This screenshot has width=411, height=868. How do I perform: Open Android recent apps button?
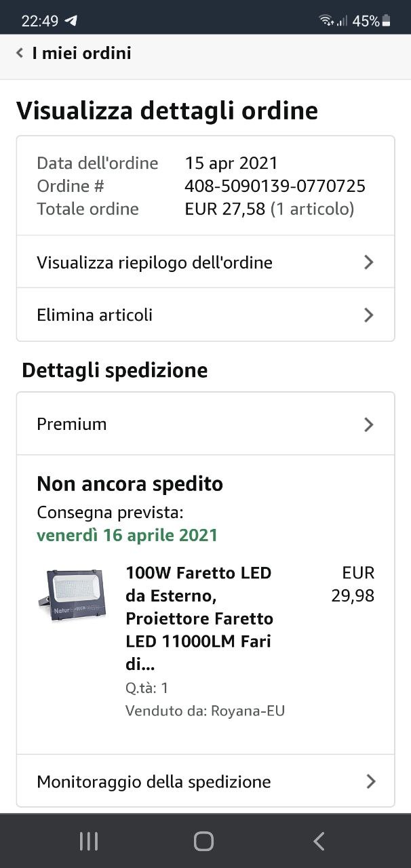tap(89, 841)
